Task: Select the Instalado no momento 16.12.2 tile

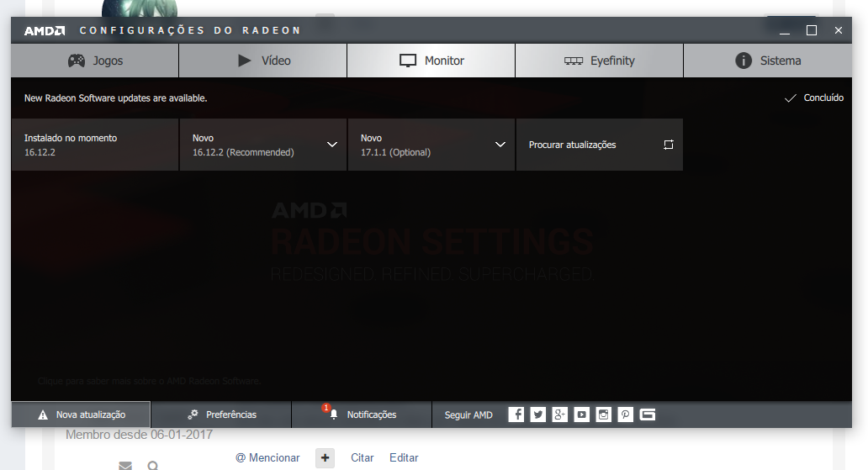Action: coord(95,145)
